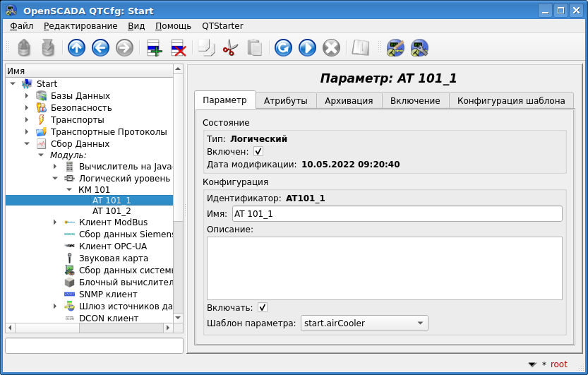Switch to the 'Архивация' tab
The image size is (588, 375).
pyautogui.click(x=349, y=100)
